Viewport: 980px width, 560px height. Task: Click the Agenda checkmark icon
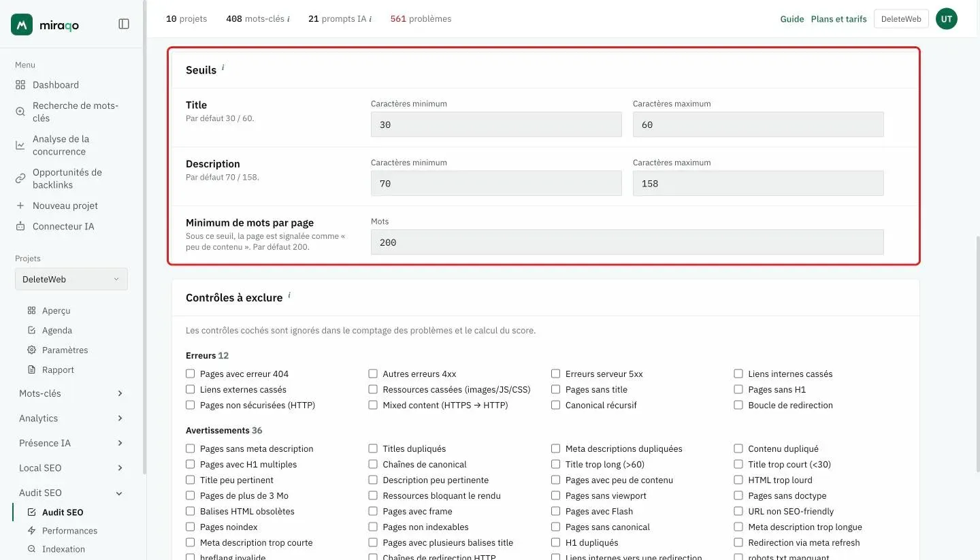point(31,330)
